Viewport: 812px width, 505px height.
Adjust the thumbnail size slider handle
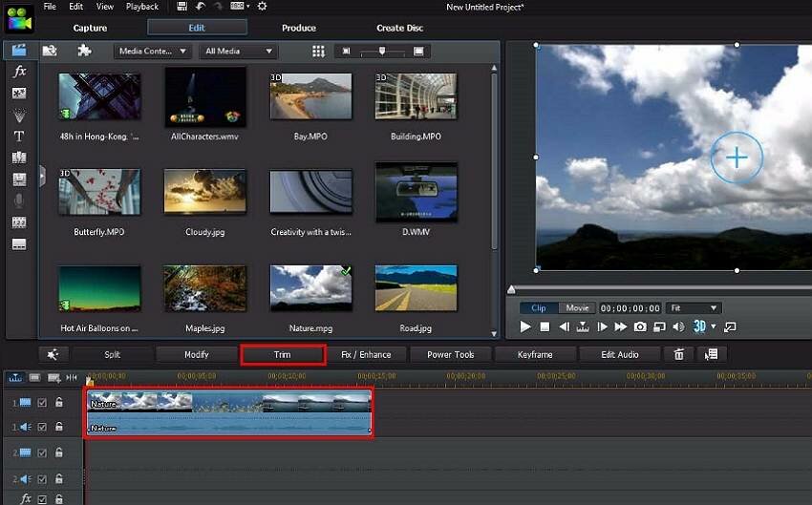pyautogui.click(x=382, y=51)
